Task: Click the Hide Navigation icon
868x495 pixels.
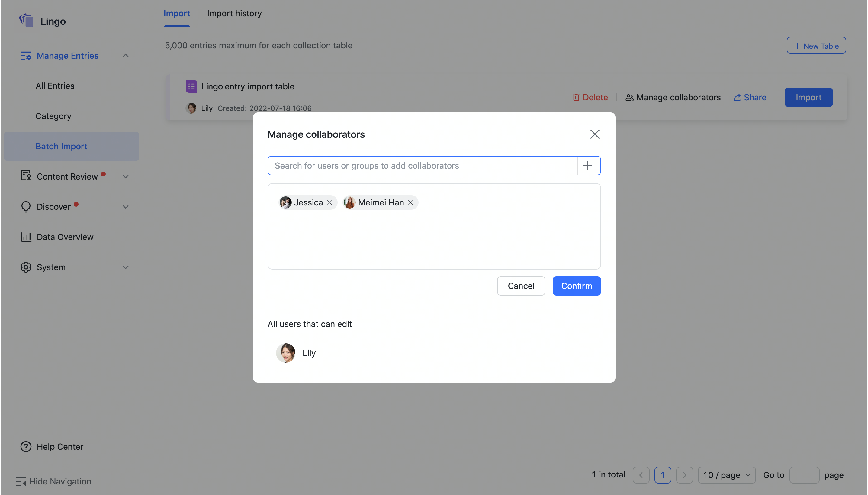Action: click(21, 481)
